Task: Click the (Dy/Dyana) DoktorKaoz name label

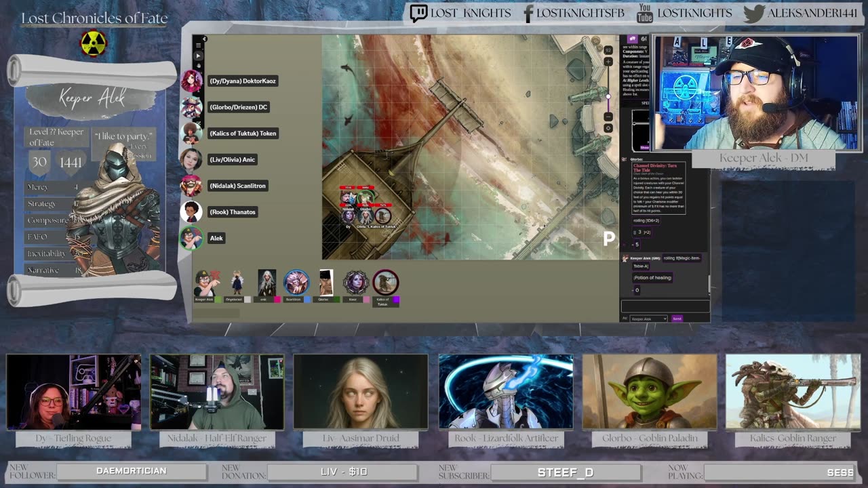Action: click(x=243, y=81)
